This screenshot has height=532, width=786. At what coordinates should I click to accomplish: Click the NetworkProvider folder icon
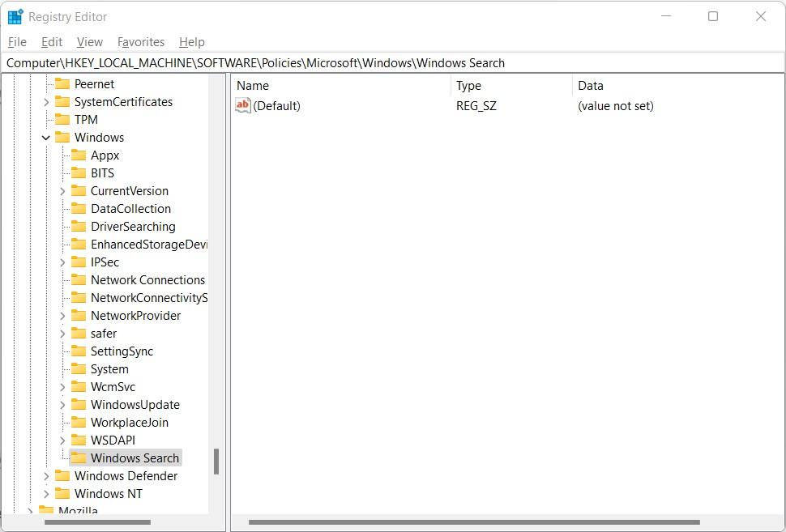click(79, 315)
